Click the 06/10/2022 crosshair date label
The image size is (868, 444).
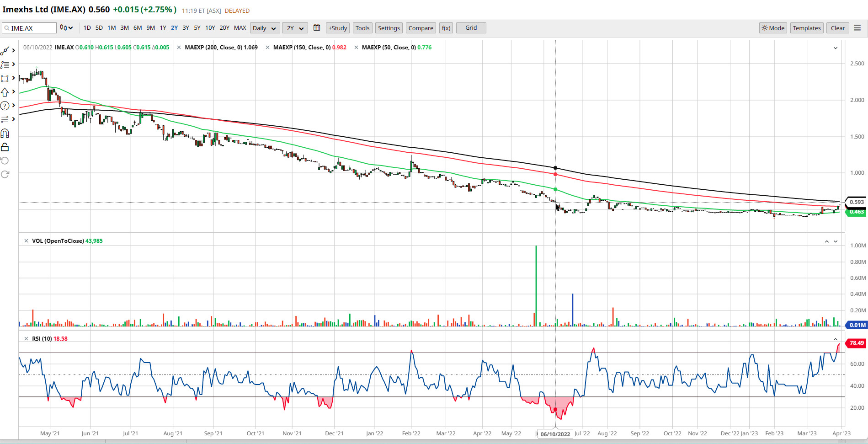(x=555, y=434)
